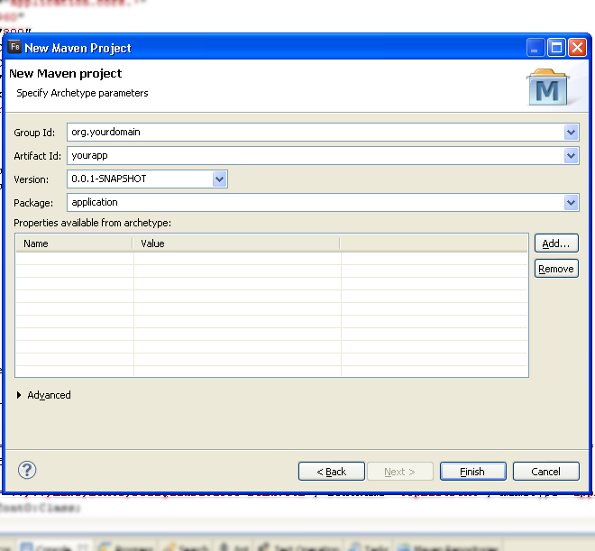
Task: Cancel the New Maven Project wizard
Action: (x=546, y=472)
